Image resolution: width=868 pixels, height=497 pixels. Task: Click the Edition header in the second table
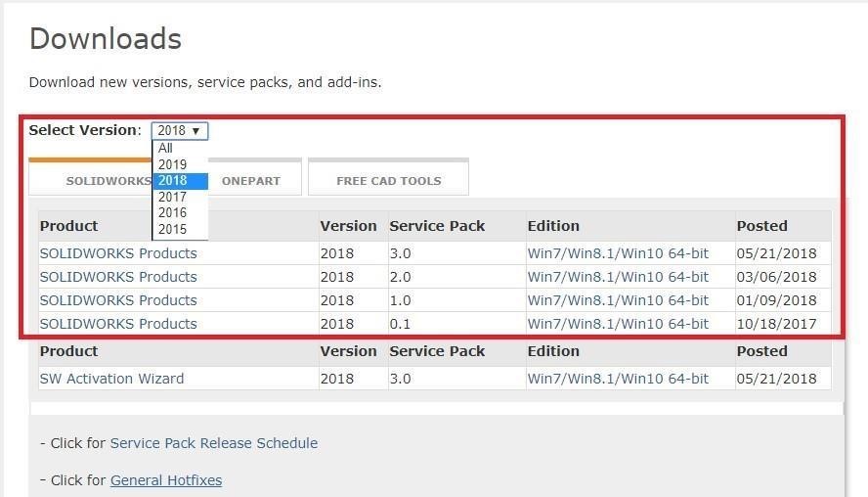click(553, 351)
